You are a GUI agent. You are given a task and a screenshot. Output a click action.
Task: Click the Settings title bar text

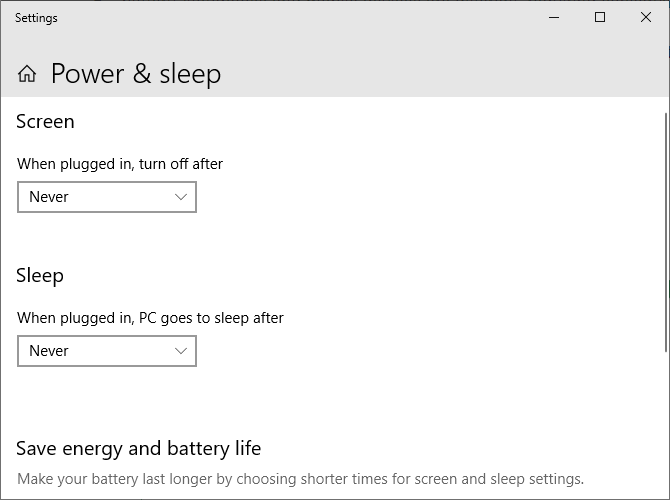coord(36,18)
